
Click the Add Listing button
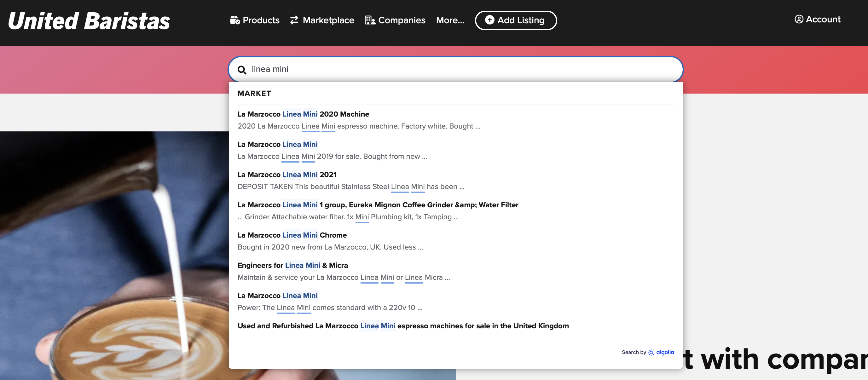point(516,20)
